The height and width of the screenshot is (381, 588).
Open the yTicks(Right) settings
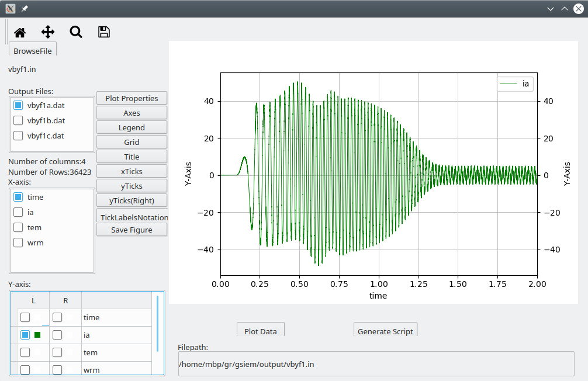(x=132, y=200)
